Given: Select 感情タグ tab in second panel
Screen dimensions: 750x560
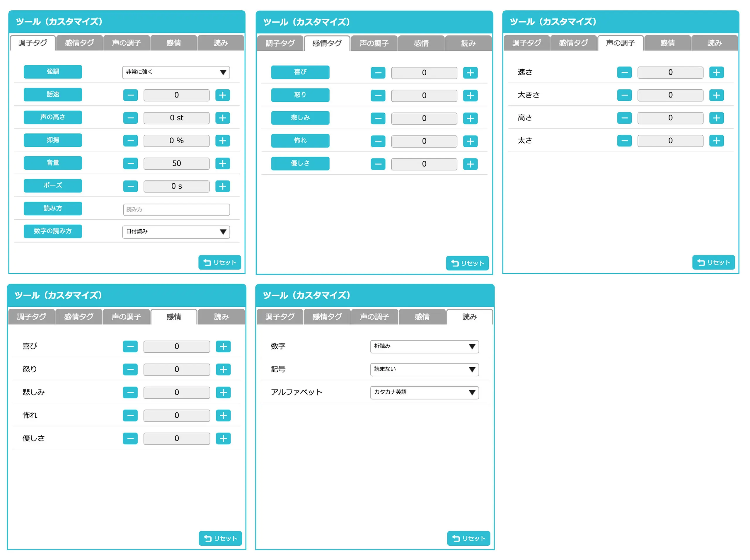Looking at the screenshot, I should (327, 43).
